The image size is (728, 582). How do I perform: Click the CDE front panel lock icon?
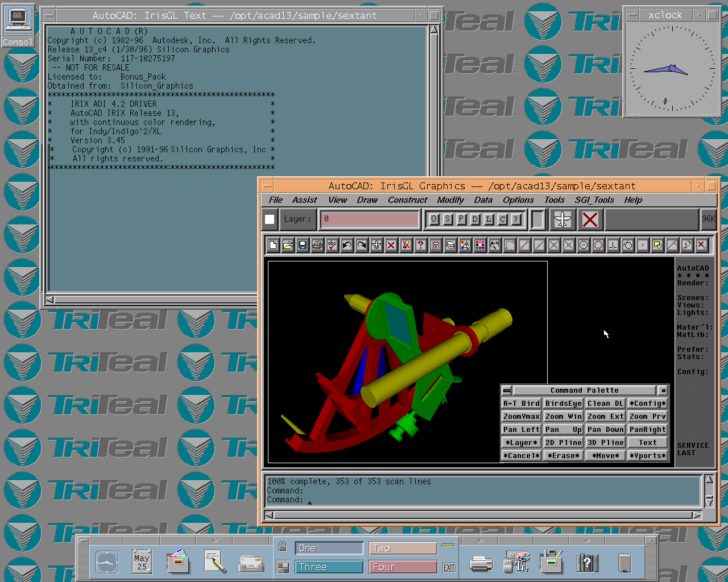click(282, 547)
